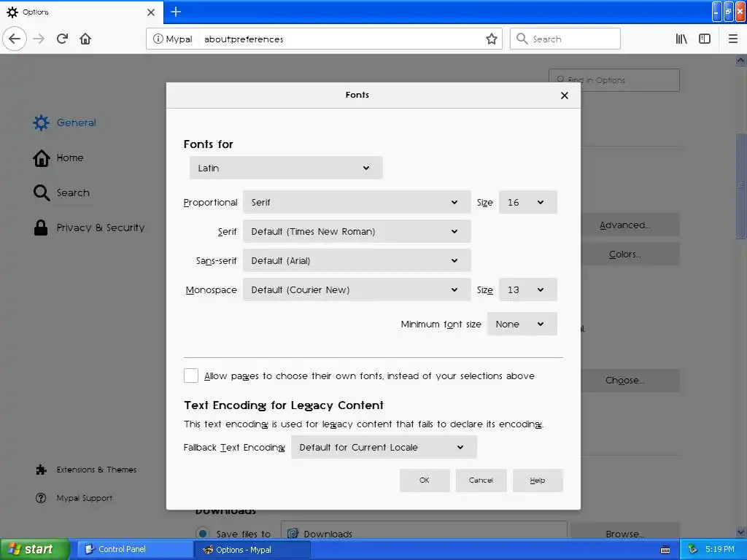Open the Mypal Support link
This screenshot has width=747, height=560.
(85, 498)
